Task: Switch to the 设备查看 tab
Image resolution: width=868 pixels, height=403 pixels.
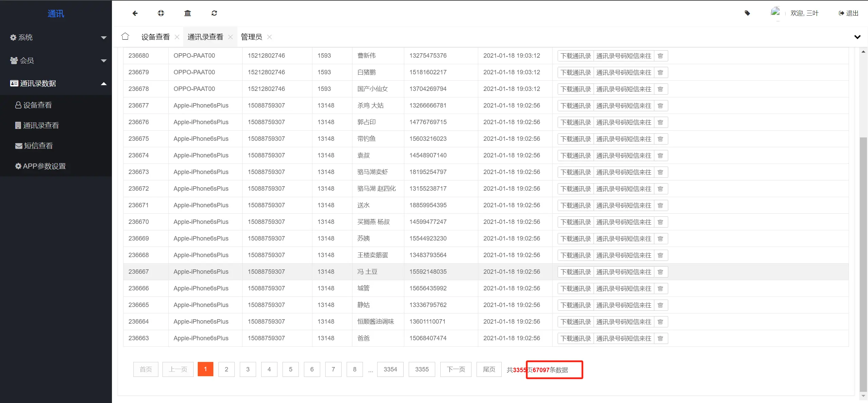Action: (x=155, y=37)
